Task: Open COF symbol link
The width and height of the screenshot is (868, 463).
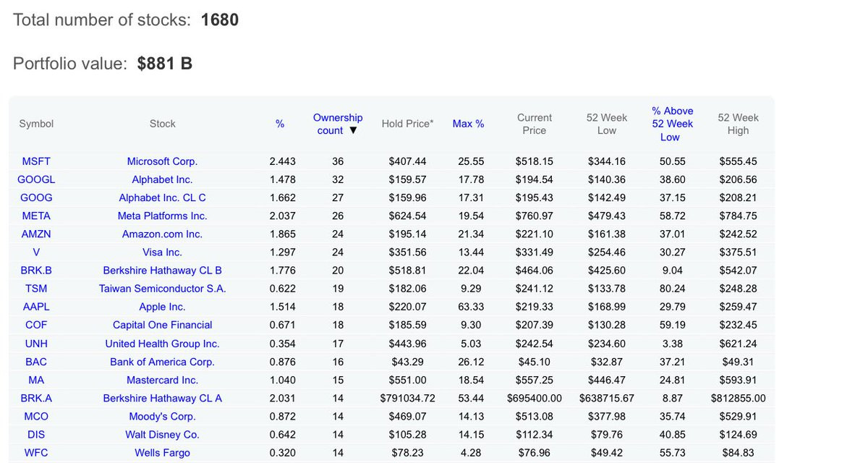Action: tap(36, 325)
